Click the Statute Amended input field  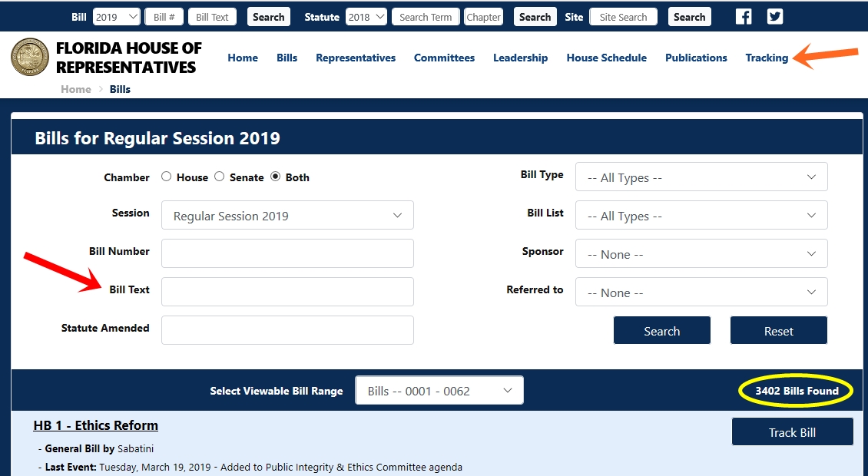[x=287, y=330]
